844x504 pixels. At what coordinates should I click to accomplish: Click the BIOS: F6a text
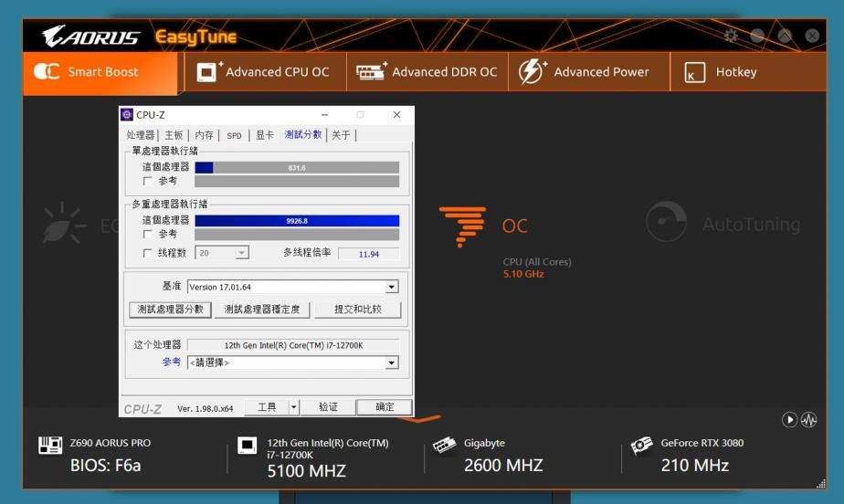pos(106,466)
